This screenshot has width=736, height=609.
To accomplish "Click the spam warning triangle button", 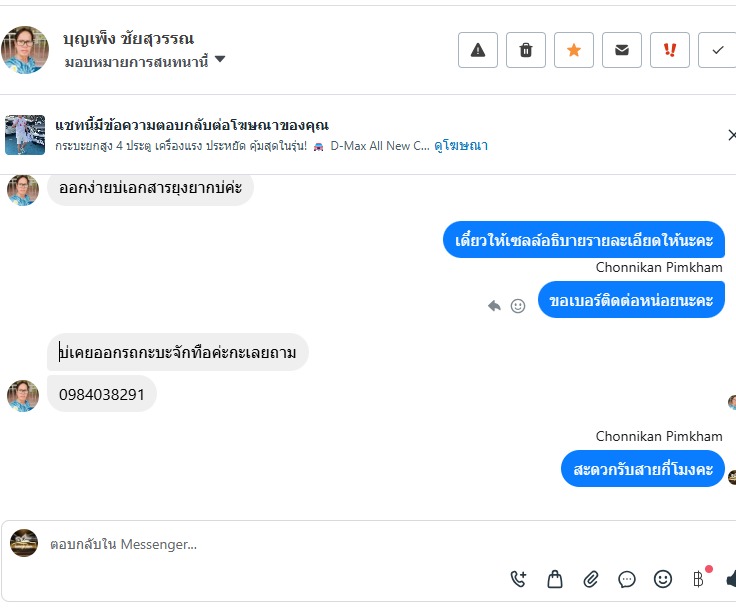I will coord(477,50).
